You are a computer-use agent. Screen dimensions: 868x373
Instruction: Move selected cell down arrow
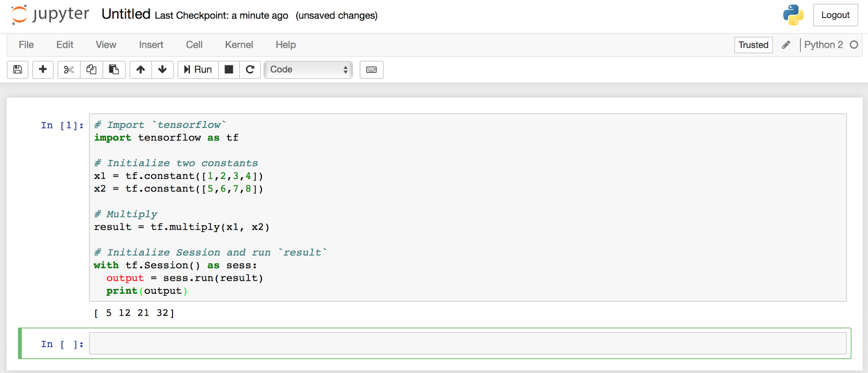tap(162, 69)
